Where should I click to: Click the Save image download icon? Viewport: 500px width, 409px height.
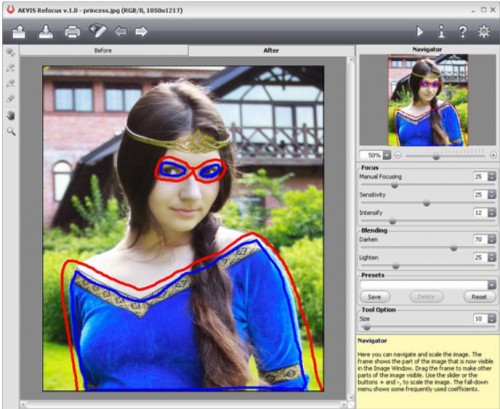coord(46,32)
